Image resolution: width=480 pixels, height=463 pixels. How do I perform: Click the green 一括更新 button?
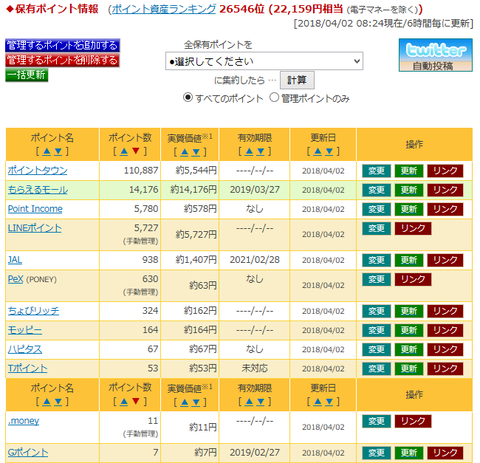click(x=27, y=75)
